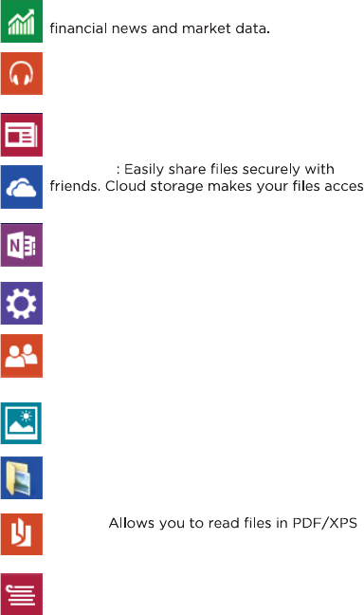The height and width of the screenshot is (615, 364).
Task: Open the red News newspaper tile
Action: pyautogui.click(x=22, y=135)
